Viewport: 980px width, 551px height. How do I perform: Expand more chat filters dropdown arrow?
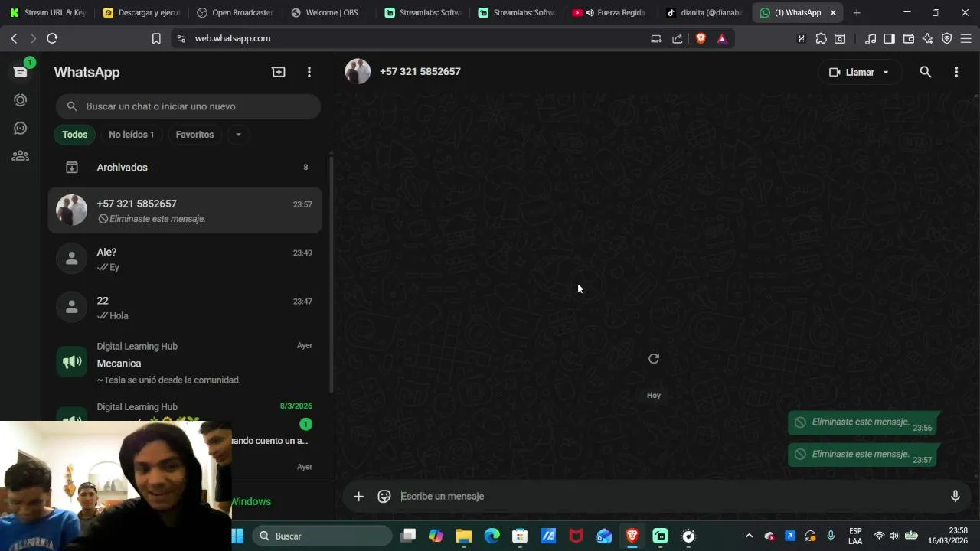point(238,135)
